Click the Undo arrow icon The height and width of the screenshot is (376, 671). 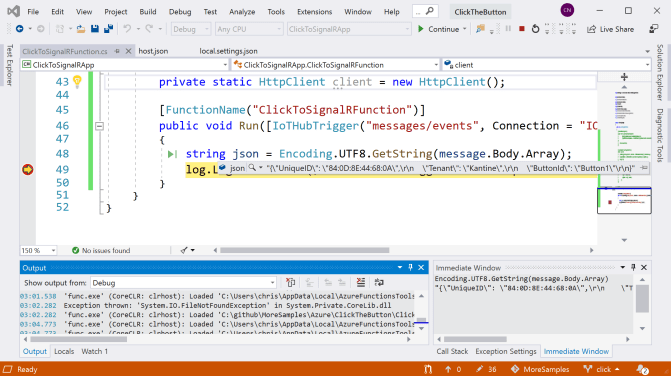click(127, 29)
